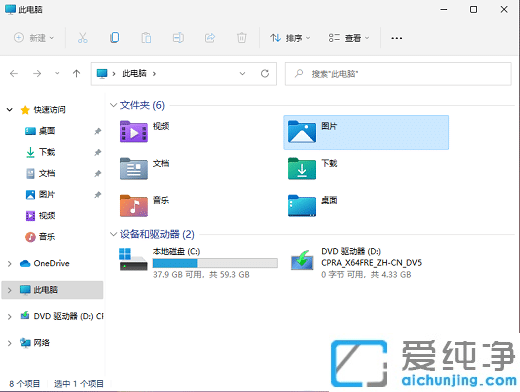Expand the OneDrive tree node

[x=10, y=264]
